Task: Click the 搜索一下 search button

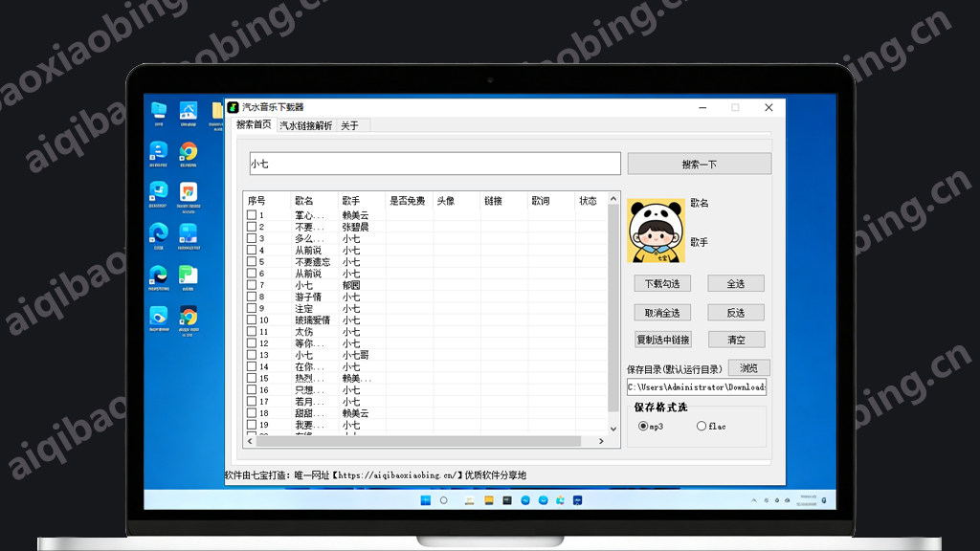Action: 700,165
